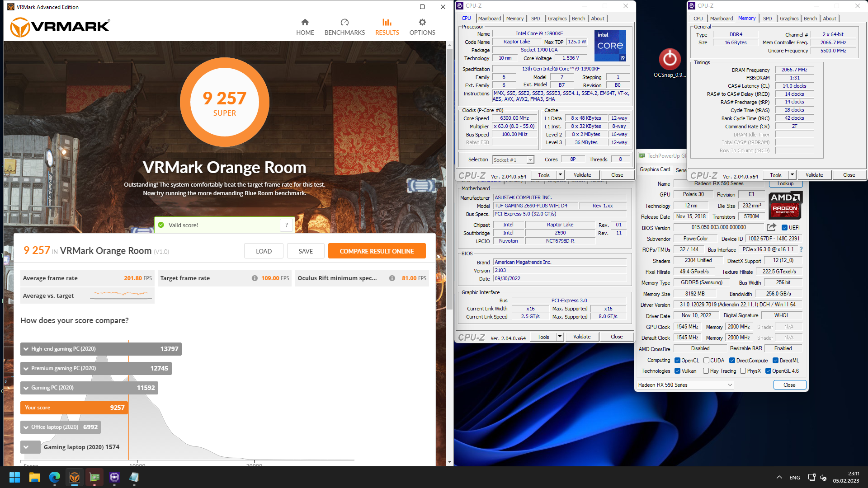Click info icon beside Target frame rate
Viewport: 868px width, 488px height.
(255, 278)
